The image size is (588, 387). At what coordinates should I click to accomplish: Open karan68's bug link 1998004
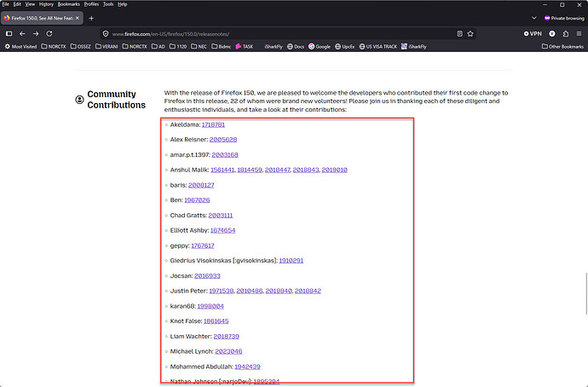[210, 306]
